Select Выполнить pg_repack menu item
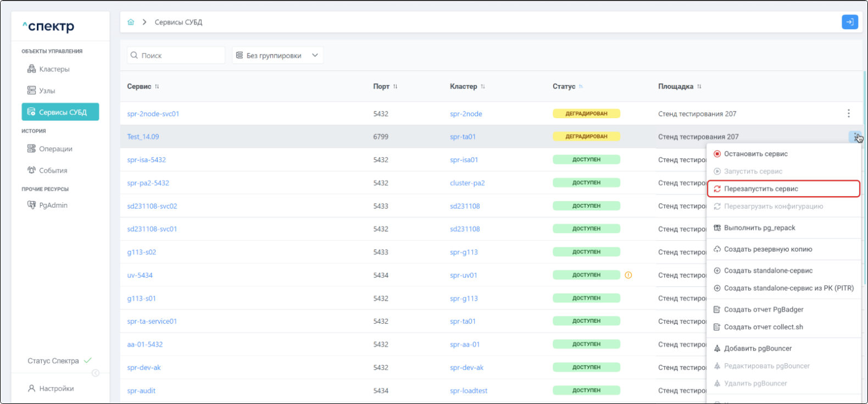 (x=783, y=228)
